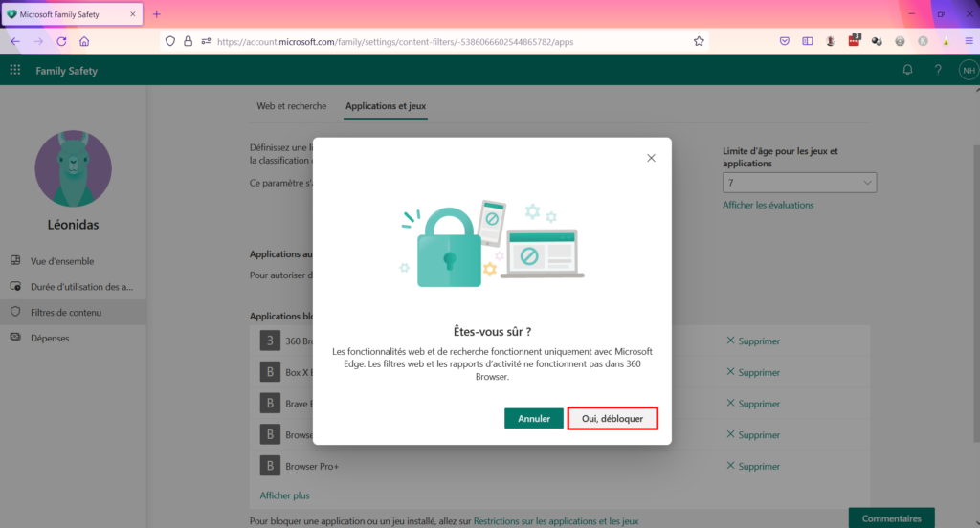Screen dimensions: 980x528
Task: Go to browser home page icon
Action: point(84,41)
